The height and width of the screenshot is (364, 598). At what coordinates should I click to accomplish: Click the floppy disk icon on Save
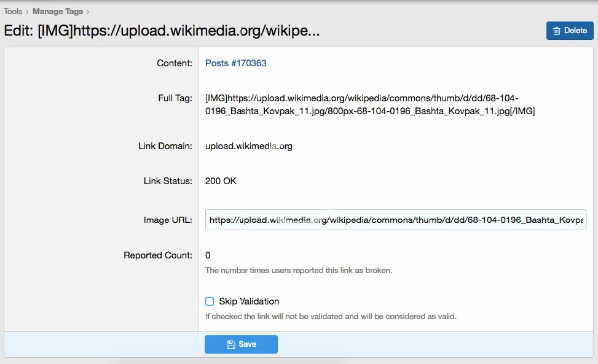pyautogui.click(x=231, y=344)
